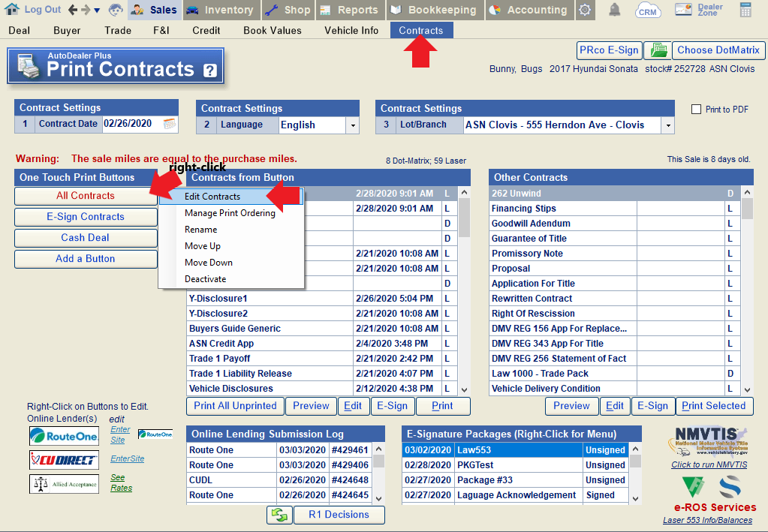
Task: Open the Accounting module tab
Action: click(x=530, y=10)
